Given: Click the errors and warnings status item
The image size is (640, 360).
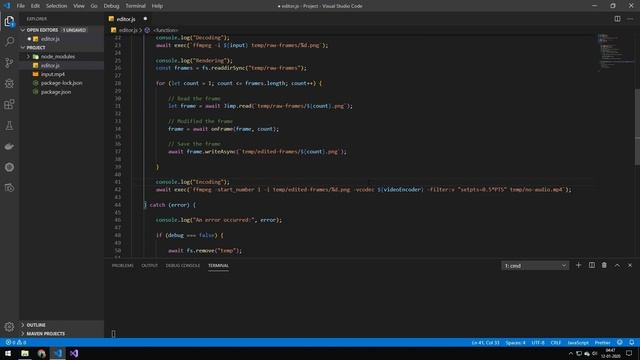Looking at the screenshot, I should pyautogui.click(x=16, y=342).
